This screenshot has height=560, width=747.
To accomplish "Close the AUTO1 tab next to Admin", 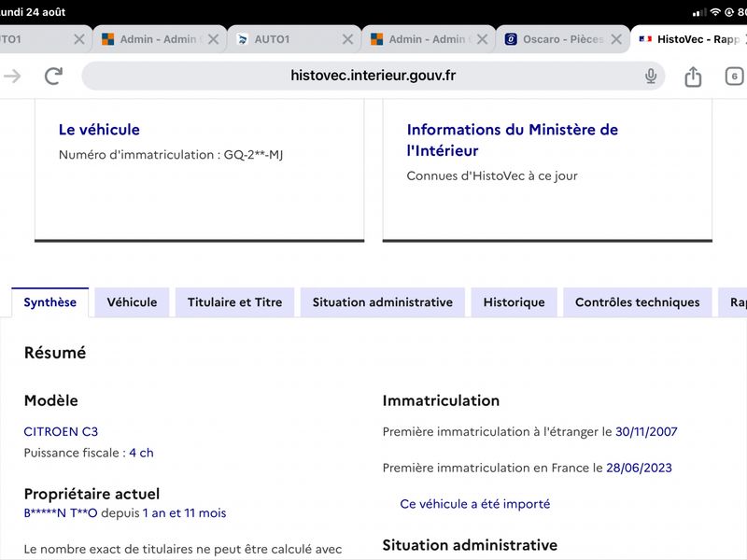I will click(x=347, y=39).
